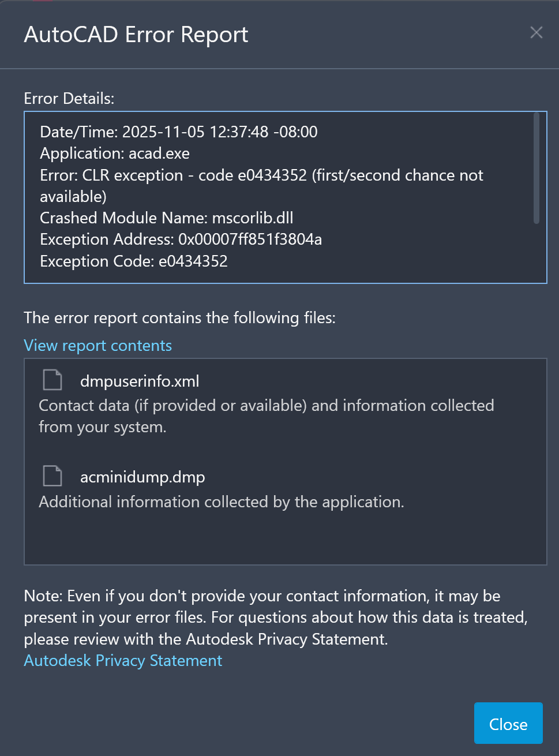Screen dimensions: 559x756
Task: Click the Application: acad.exe line
Action: 115,154
